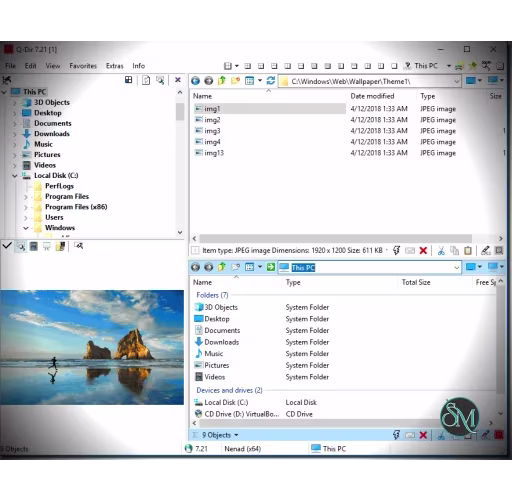512x500 pixels.
Task: Go up one level in the This PC pane
Action: 222,267
